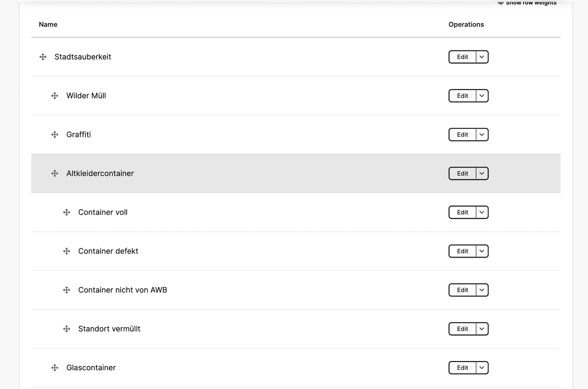Expand the Altkleidercontainer operations arrow

pos(482,173)
